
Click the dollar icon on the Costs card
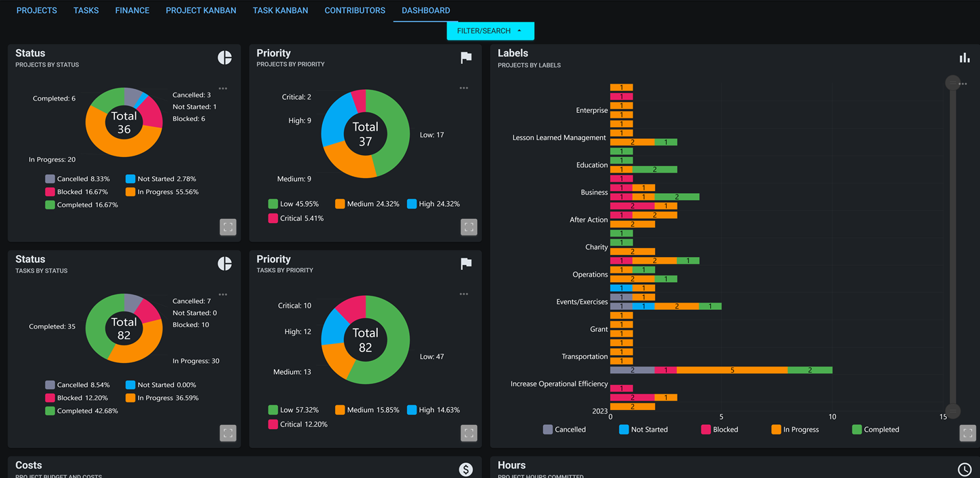point(466,469)
